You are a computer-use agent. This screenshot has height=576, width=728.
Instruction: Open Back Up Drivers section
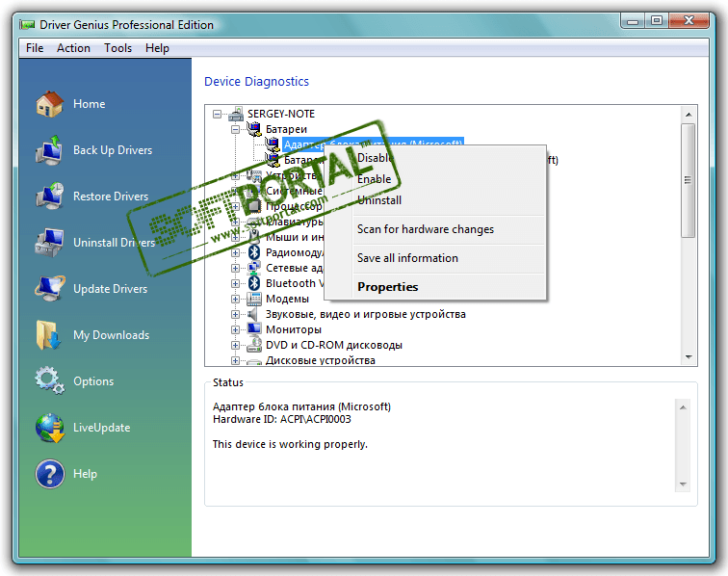click(113, 150)
